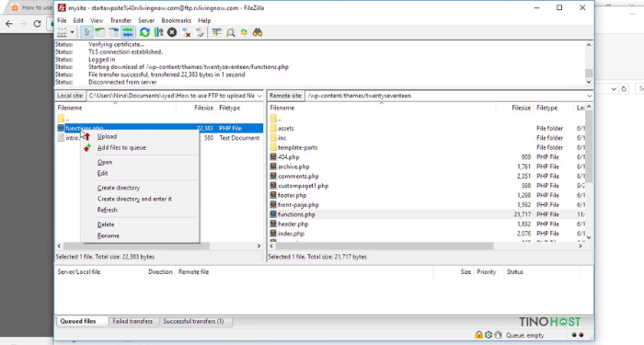Open the Edit menu
The height and width of the screenshot is (345, 644).
point(78,20)
